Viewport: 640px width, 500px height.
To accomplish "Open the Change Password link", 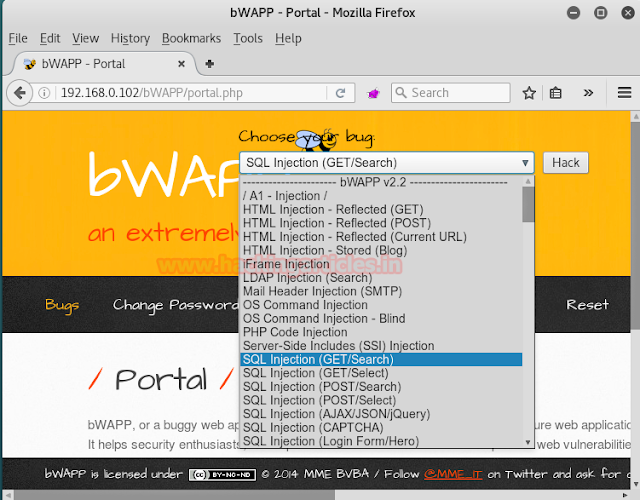I will [176, 305].
